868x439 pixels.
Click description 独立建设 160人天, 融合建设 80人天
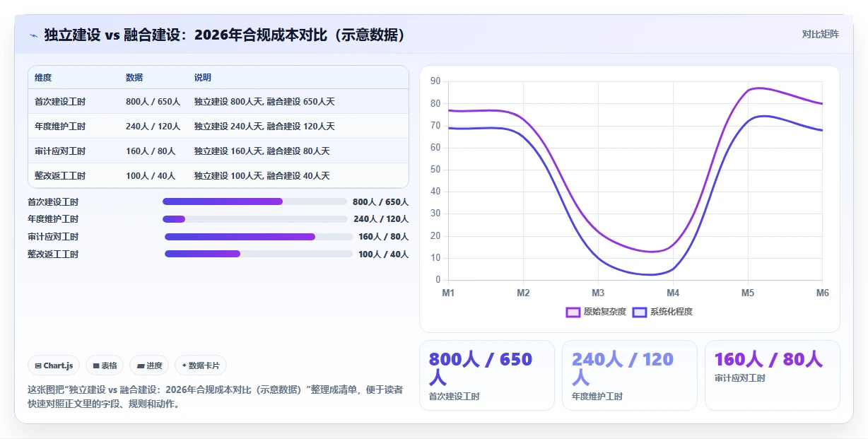(x=262, y=151)
